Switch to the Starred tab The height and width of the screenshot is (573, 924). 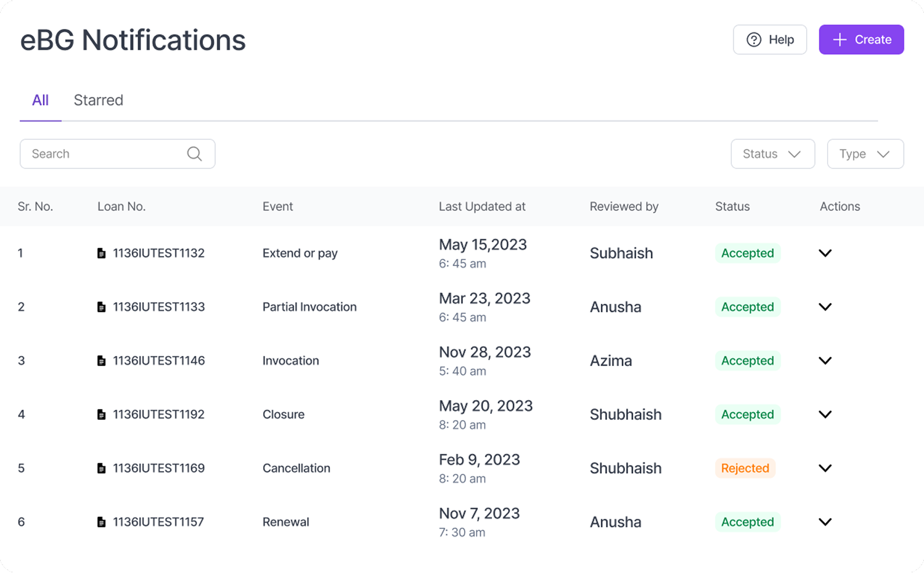tap(98, 100)
